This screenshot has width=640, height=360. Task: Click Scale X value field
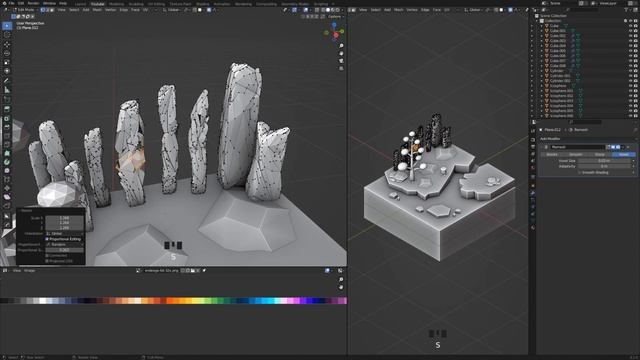(x=65, y=218)
